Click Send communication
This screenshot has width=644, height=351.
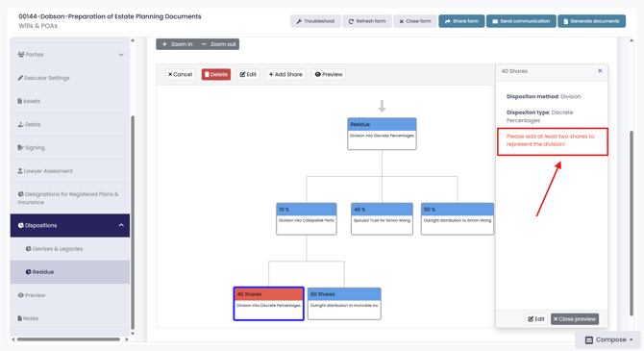click(521, 21)
